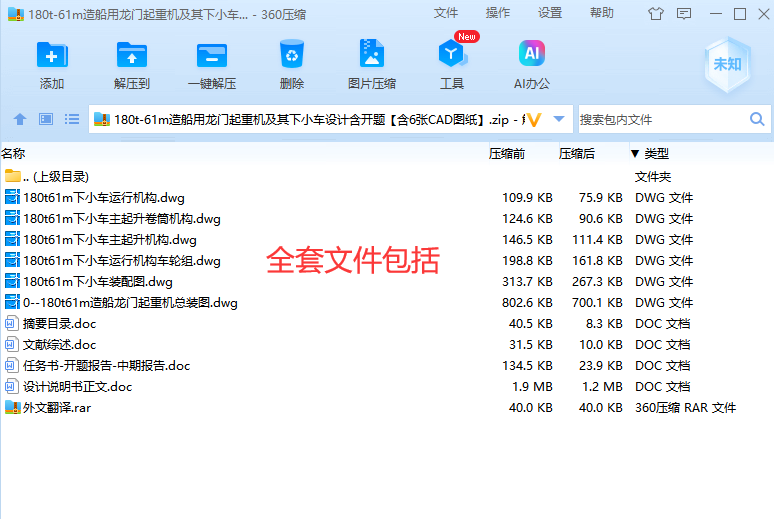Click the 1.9 MB size cell
This screenshot has height=519, width=774.
point(532,386)
